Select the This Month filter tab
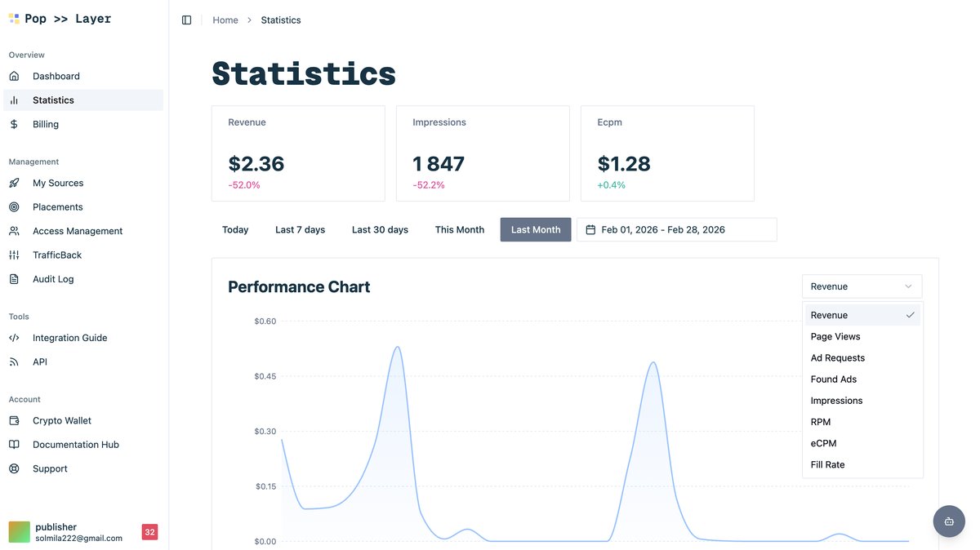The width and height of the screenshot is (980, 550). tap(459, 229)
